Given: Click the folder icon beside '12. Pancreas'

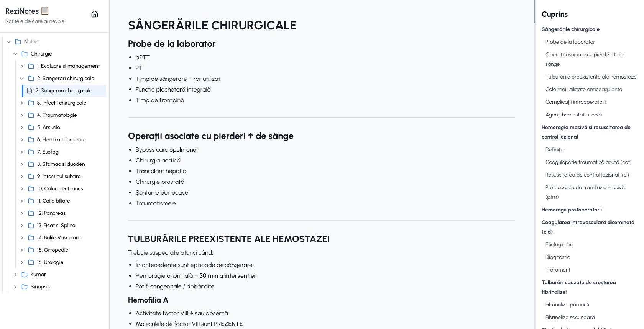Looking at the screenshot, I should pos(31,213).
